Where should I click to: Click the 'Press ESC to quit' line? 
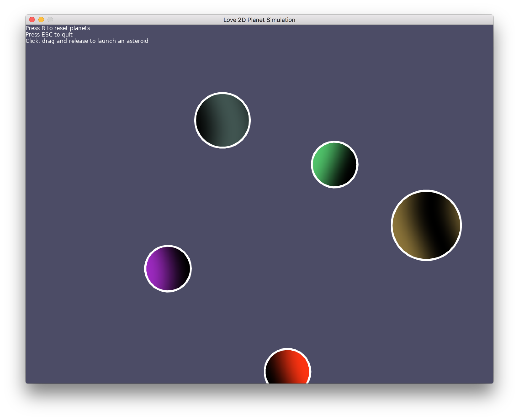tap(49, 35)
